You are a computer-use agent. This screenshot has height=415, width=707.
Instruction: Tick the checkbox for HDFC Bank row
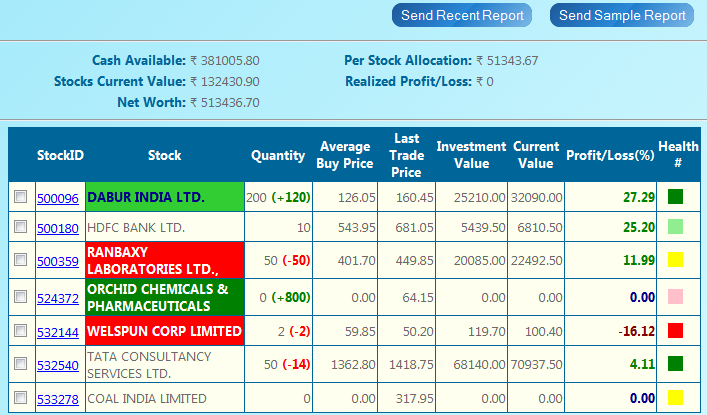[20, 226]
